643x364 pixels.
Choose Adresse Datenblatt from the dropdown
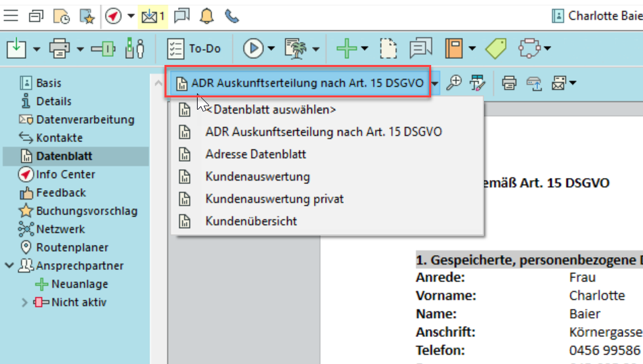(255, 154)
